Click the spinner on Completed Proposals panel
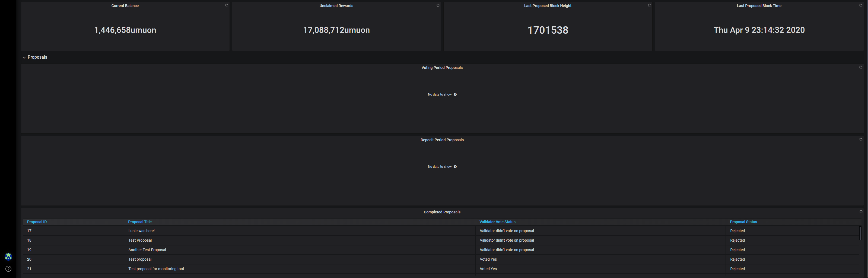This screenshot has height=278, width=868. coord(861,211)
